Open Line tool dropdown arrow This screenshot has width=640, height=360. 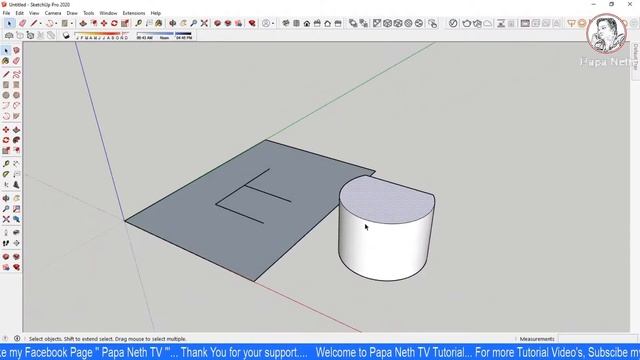pos(40,23)
